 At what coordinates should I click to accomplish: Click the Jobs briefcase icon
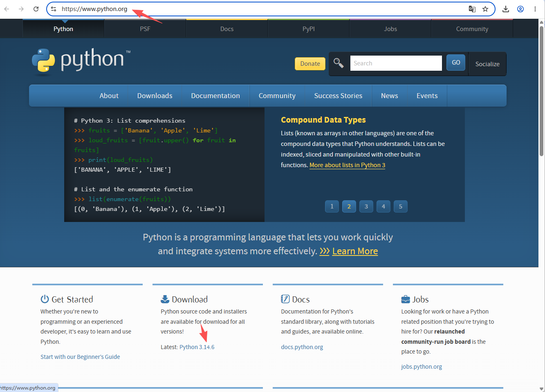pos(406,299)
